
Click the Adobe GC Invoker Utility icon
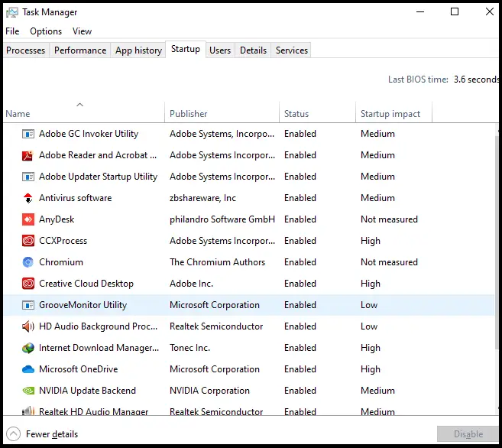(x=28, y=134)
